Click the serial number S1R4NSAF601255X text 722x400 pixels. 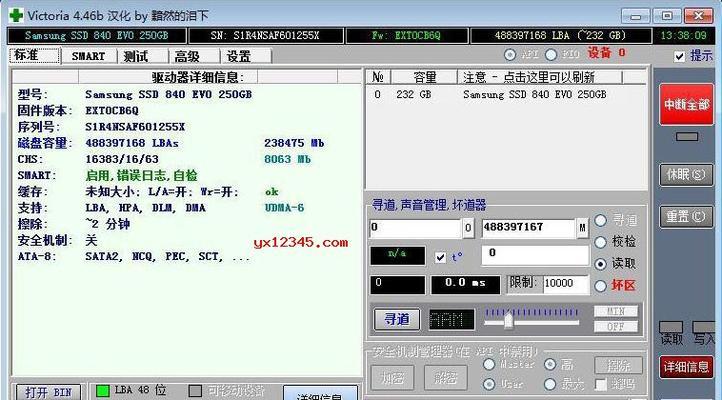pos(135,127)
